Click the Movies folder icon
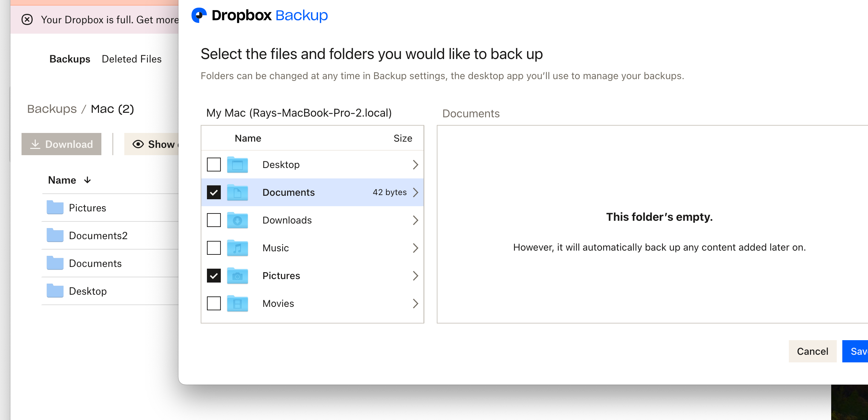The height and width of the screenshot is (420, 868). pos(237,304)
